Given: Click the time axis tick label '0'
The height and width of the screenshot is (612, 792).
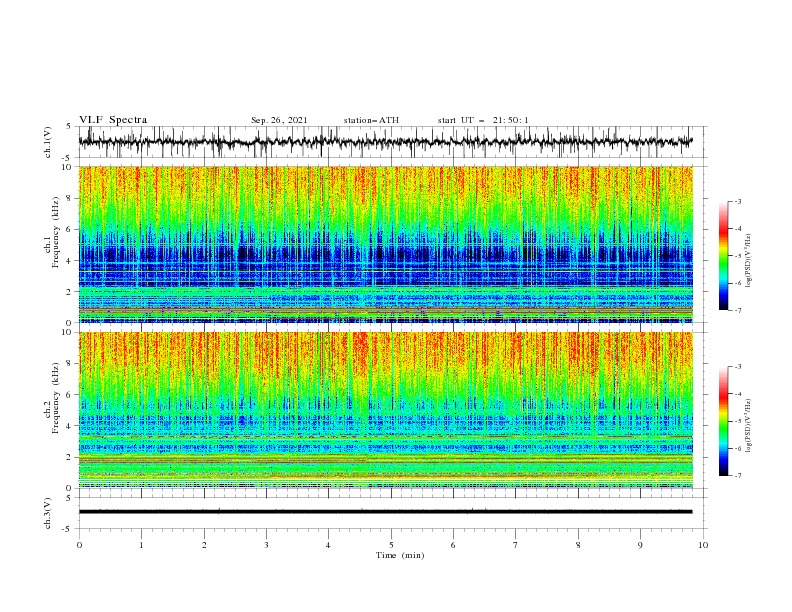Looking at the screenshot, I should click(x=79, y=545).
